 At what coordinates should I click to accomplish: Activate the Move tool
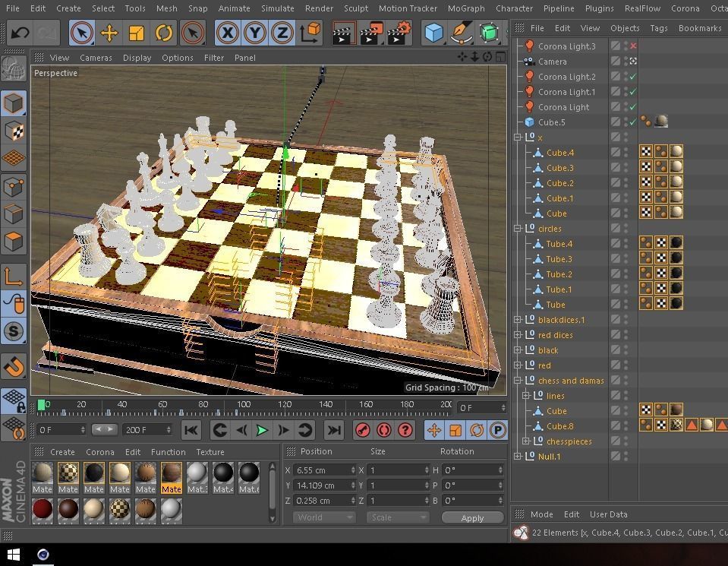[x=109, y=33]
